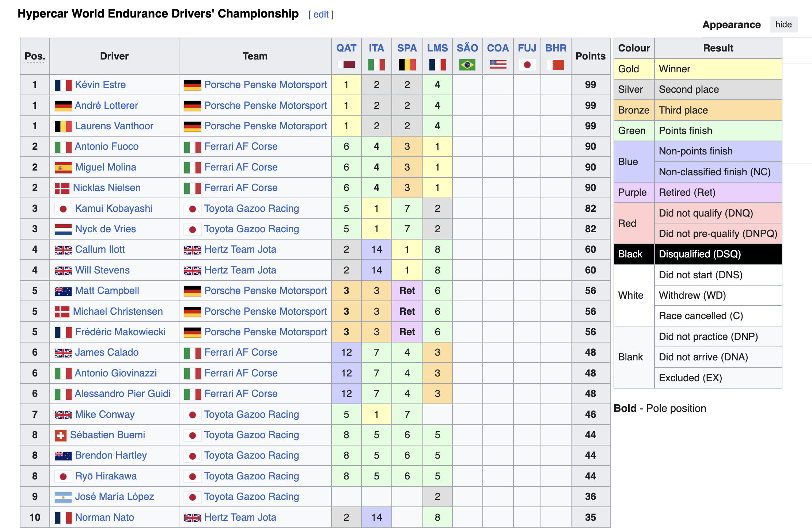Click the Belgium flag under SPA

click(407, 65)
